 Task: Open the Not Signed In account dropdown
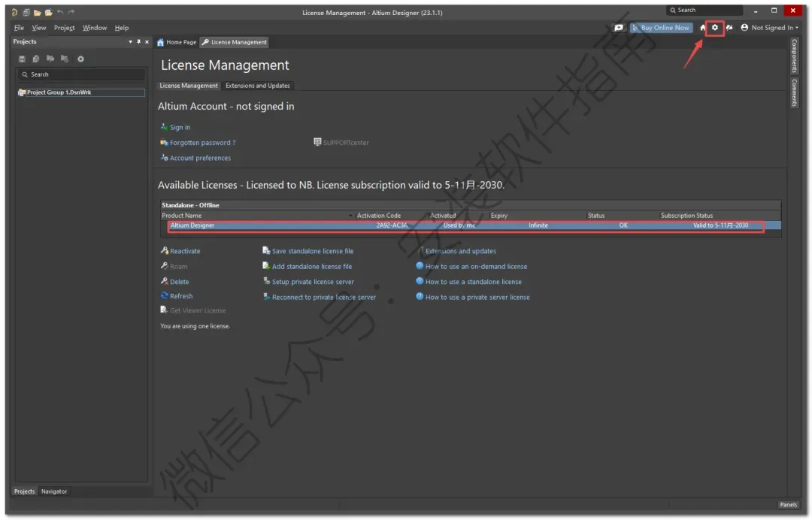point(770,27)
